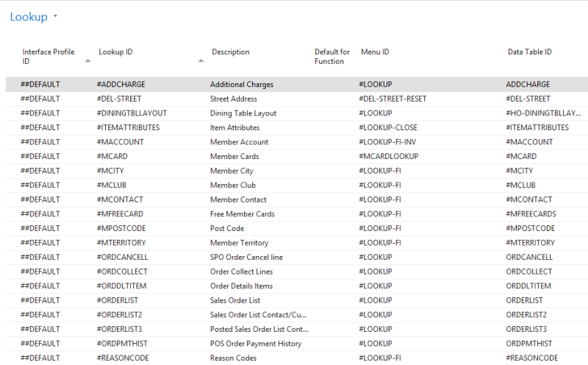Image resolution: width=588 pixels, height=365 pixels.
Task: Click sort arrow beside Lookup ID header
Action: pos(201,60)
